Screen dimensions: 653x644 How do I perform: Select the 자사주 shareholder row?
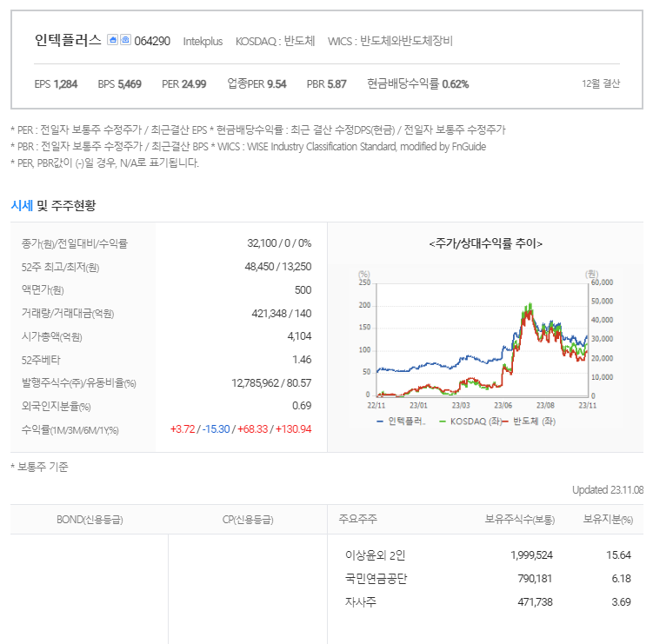pos(361,602)
